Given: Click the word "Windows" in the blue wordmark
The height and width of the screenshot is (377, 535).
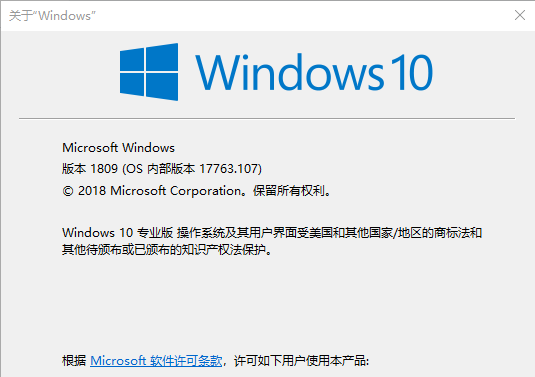Looking at the screenshot, I should point(290,73).
